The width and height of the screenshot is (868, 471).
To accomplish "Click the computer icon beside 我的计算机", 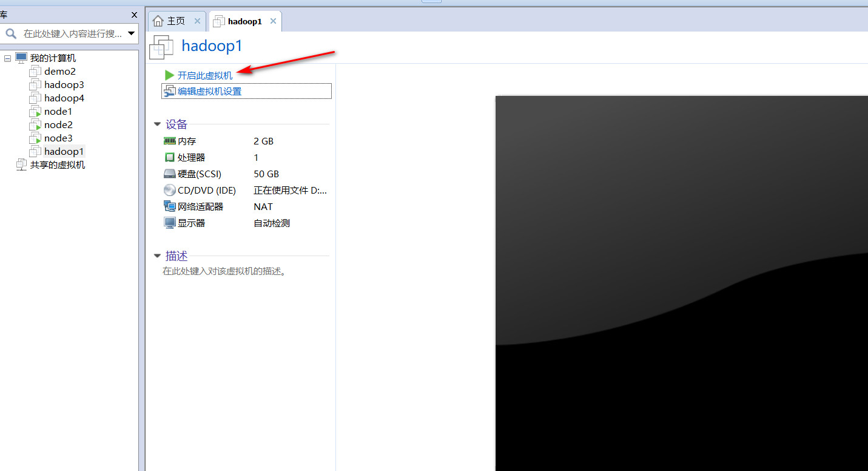I will (x=21, y=58).
